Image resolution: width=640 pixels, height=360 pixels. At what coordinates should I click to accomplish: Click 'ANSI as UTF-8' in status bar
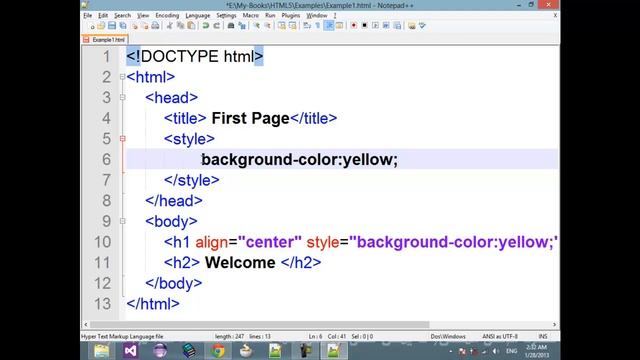[x=500, y=336]
